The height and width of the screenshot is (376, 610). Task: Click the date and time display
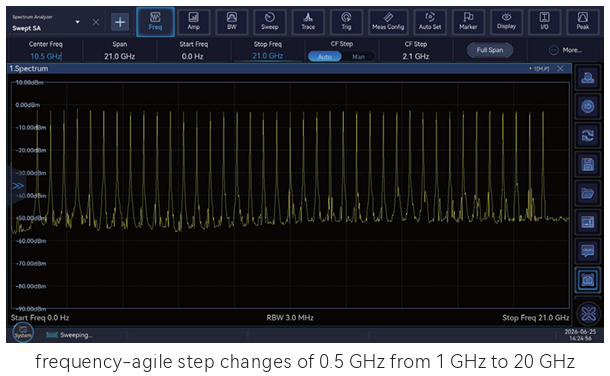point(580,335)
